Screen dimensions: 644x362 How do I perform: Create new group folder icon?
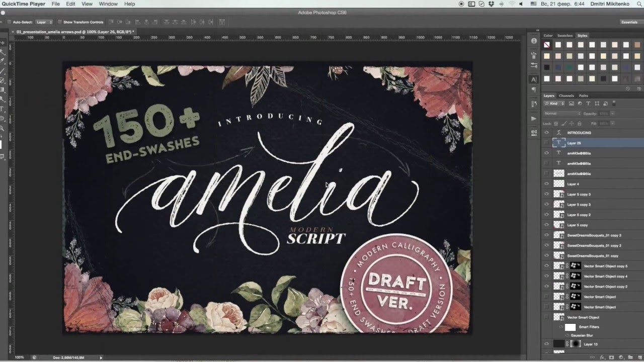(x=630, y=357)
